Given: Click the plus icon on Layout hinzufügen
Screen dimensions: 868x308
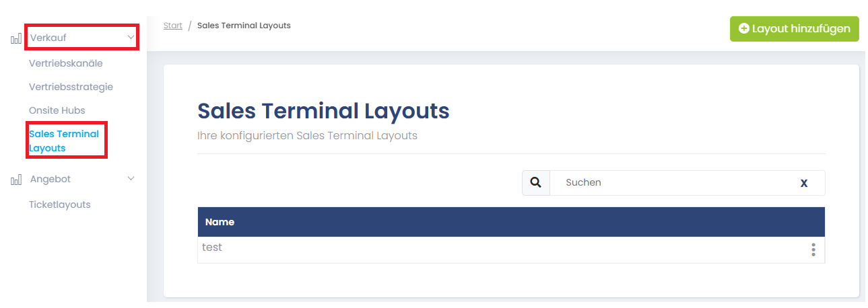Looking at the screenshot, I should pos(743,29).
